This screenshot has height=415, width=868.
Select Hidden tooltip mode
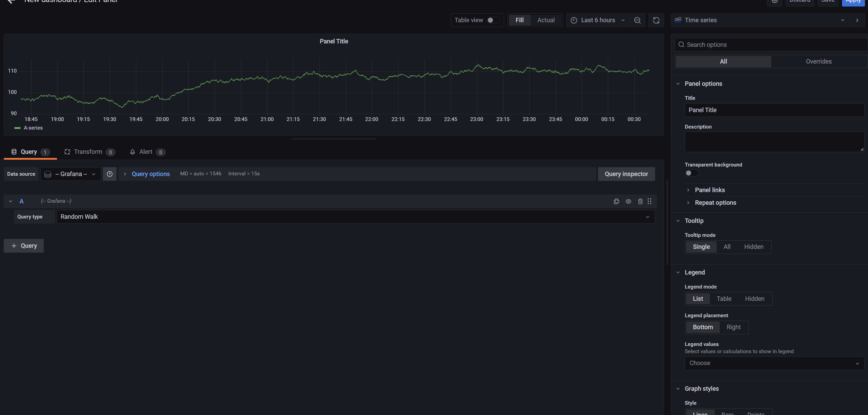[x=754, y=246]
